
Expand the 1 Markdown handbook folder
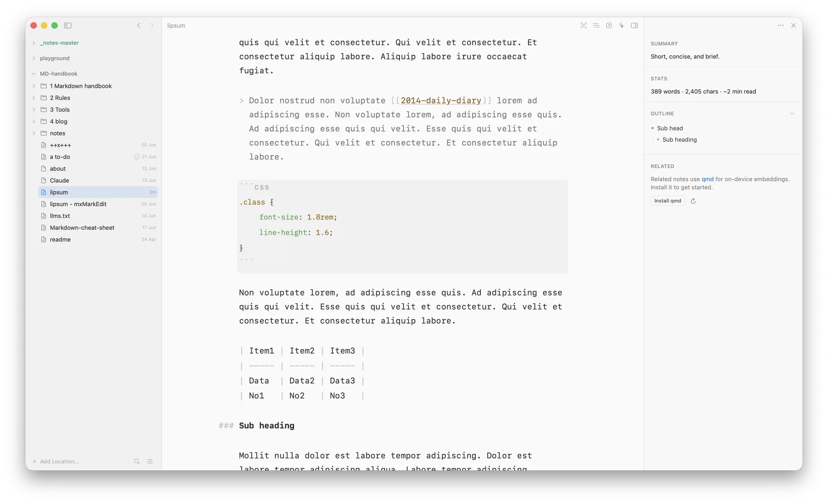(x=34, y=86)
